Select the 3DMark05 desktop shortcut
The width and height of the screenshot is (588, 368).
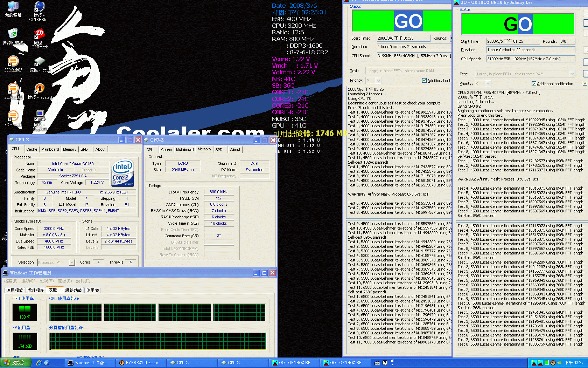click(13, 91)
